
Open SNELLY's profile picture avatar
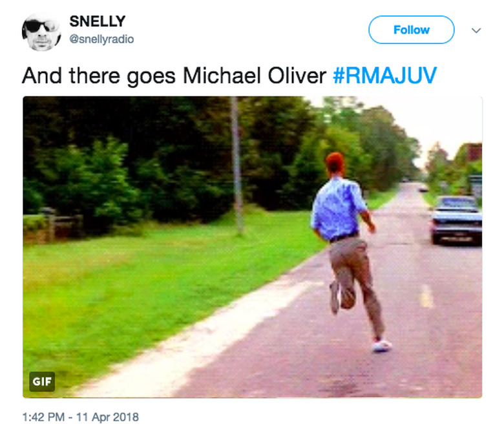41,32
